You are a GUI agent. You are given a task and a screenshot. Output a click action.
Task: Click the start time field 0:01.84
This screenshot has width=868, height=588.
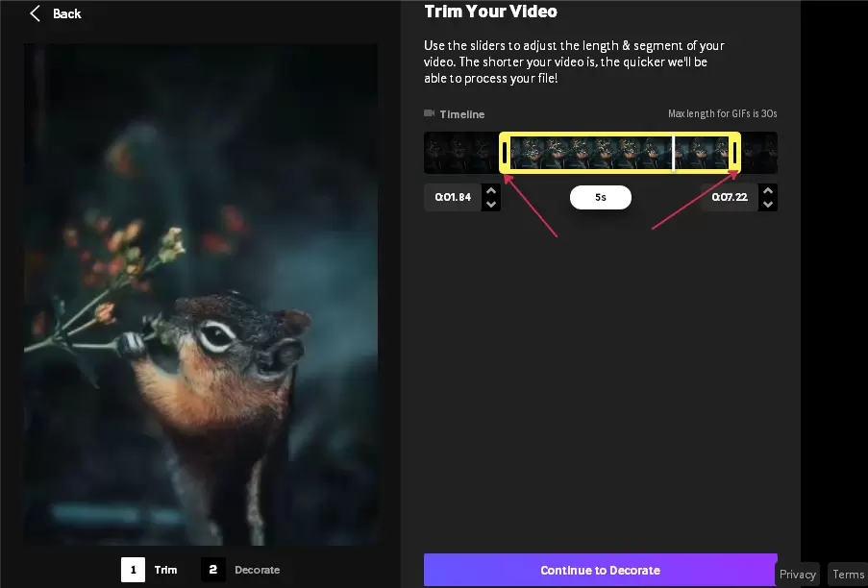click(x=453, y=197)
